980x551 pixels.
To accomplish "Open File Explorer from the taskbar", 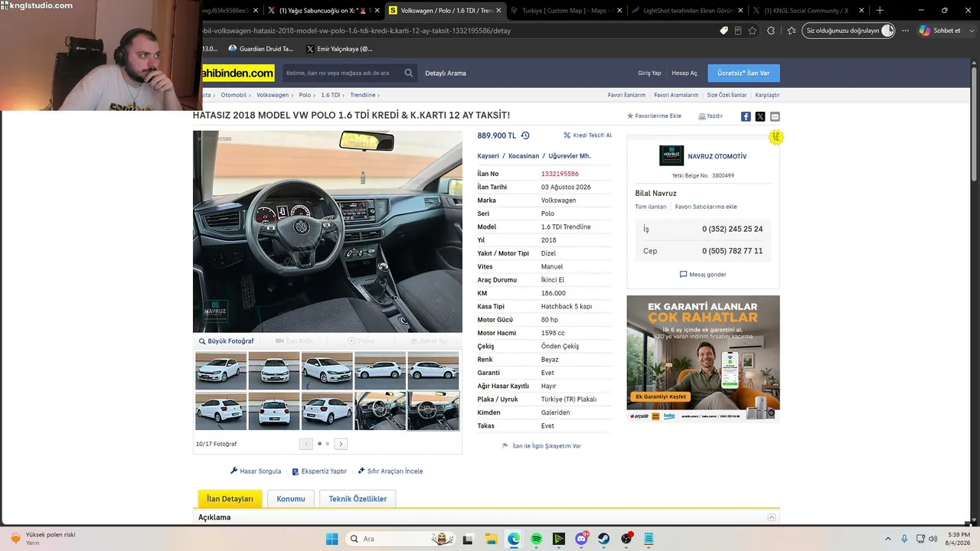I will point(491,539).
